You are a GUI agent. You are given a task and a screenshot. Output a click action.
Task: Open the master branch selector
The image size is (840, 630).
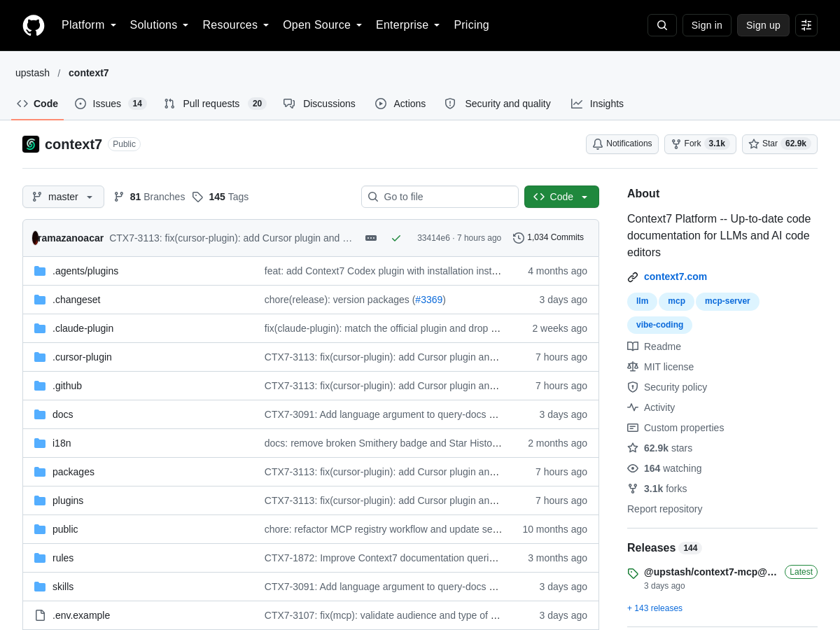(x=63, y=197)
